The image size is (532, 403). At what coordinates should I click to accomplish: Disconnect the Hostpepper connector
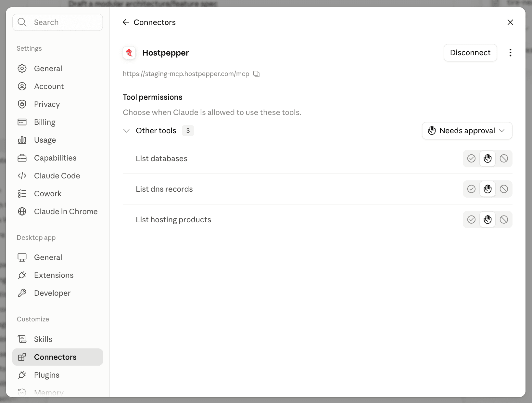470,53
